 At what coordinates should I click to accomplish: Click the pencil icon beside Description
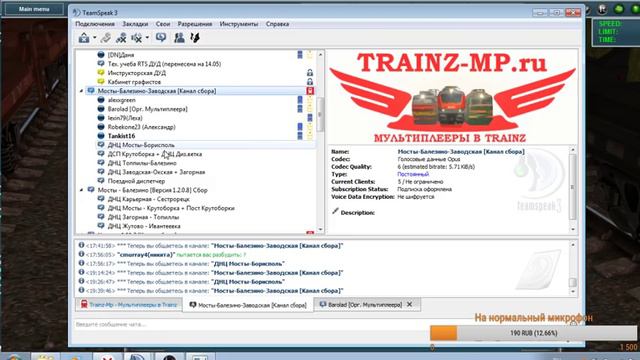336,211
